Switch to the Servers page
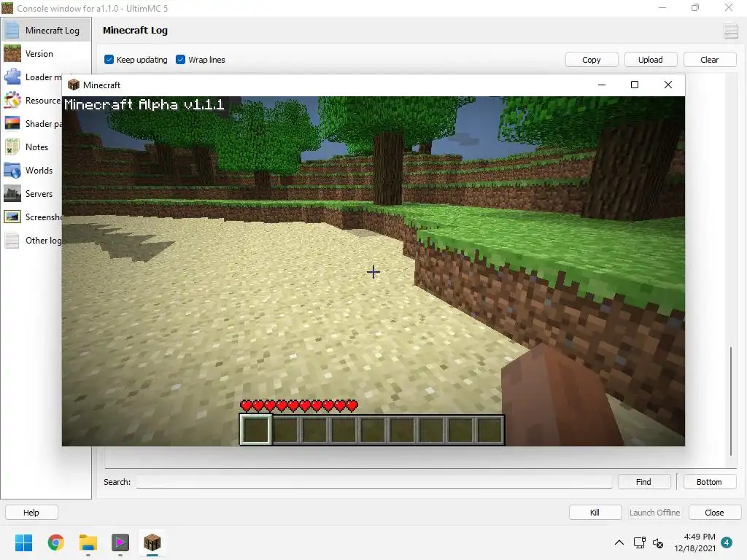The image size is (747, 560). pyautogui.click(x=39, y=194)
